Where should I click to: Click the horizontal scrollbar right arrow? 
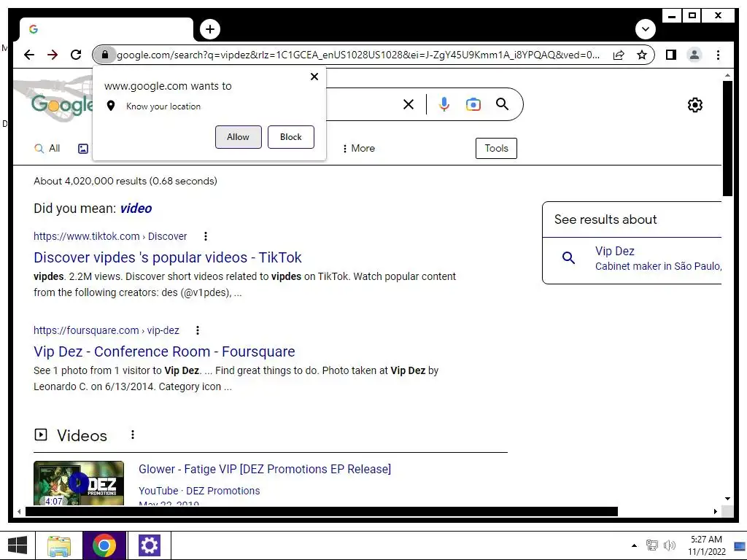pos(716,511)
